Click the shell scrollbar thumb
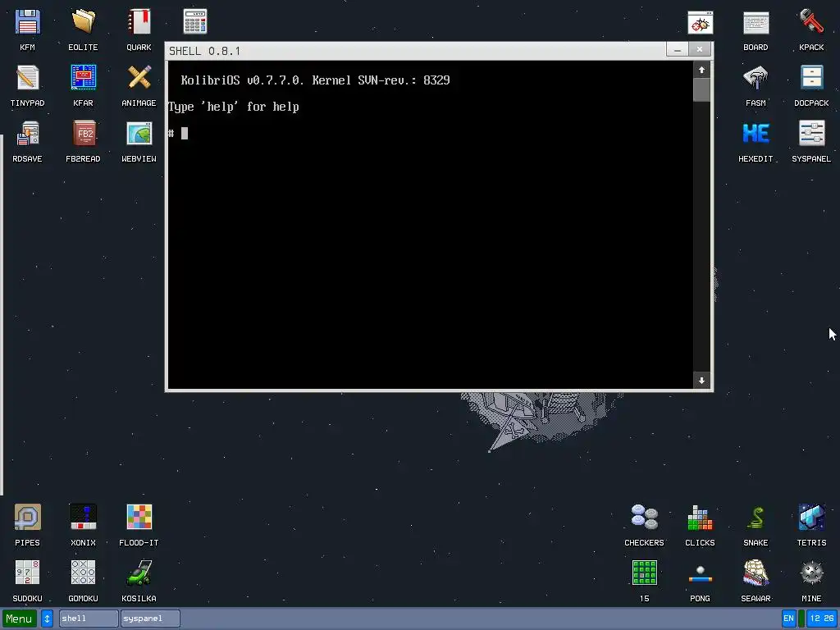Image resolution: width=840 pixels, height=630 pixels. coord(702,89)
